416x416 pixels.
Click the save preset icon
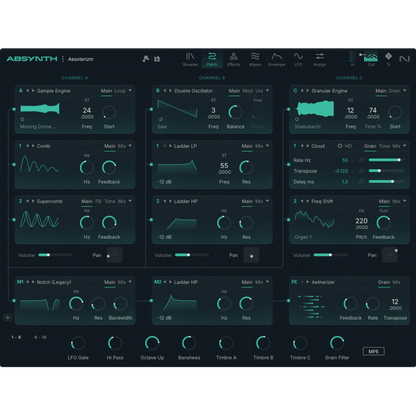[x=157, y=59]
